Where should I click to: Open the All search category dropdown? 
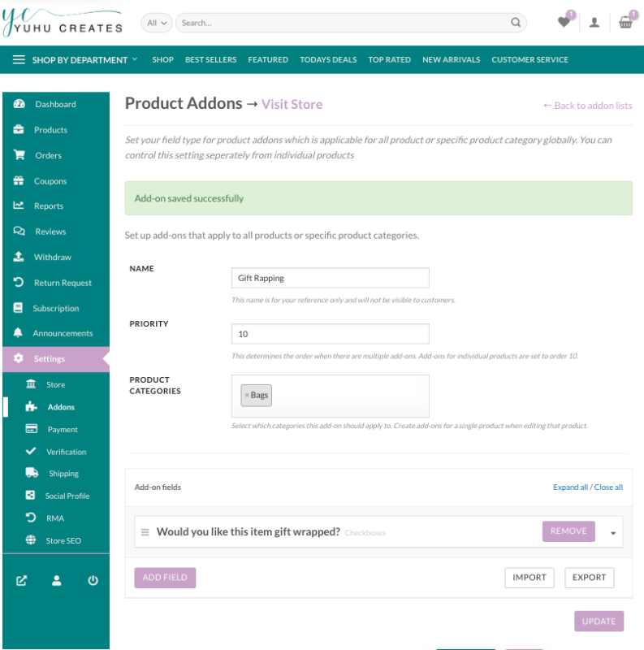point(157,23)
